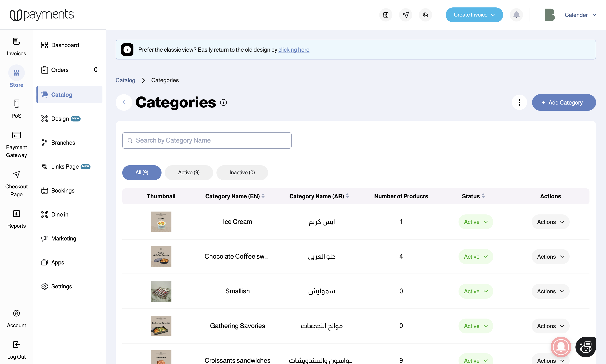The width and height of the screenshot is (606, 364).
Task: Switch to the Inactive (0) tab
Action: (x=242, y=172)
